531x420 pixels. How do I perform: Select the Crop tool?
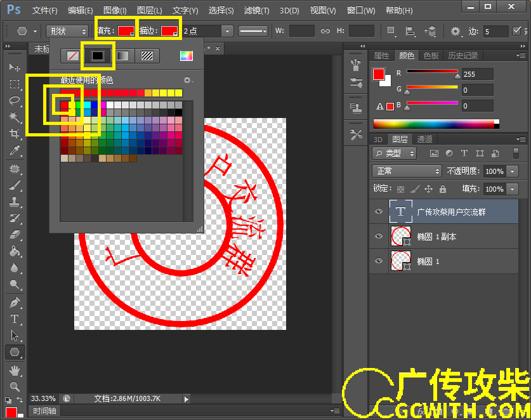15,134
